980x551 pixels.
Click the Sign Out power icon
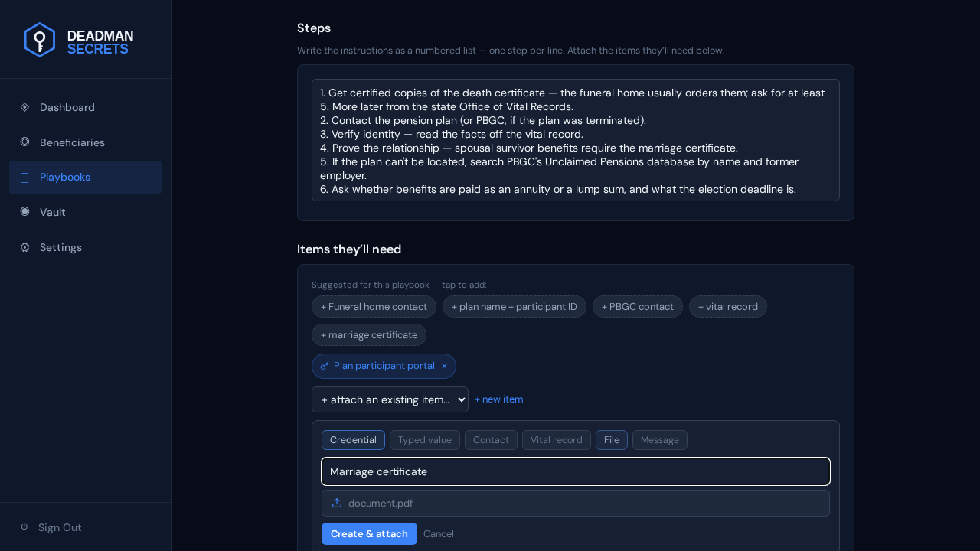(24, 527)
